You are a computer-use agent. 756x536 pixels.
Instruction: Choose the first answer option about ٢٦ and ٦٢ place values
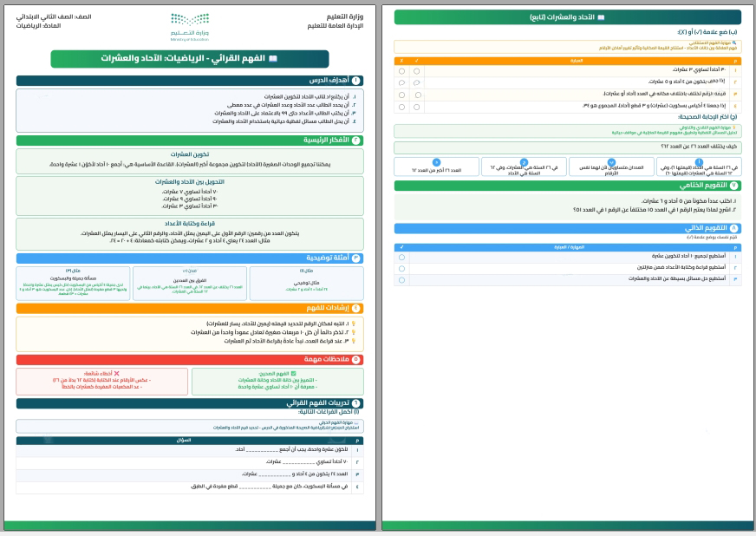point(699,167)
